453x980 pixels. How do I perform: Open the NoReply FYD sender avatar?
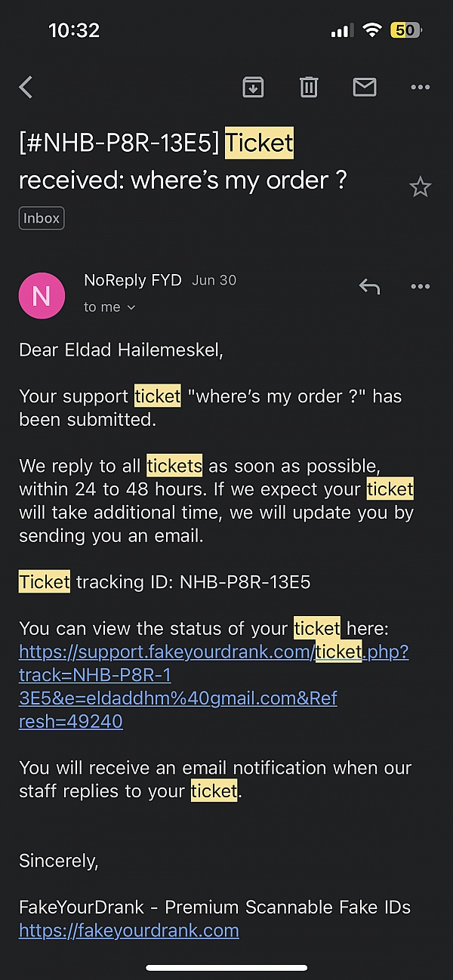[42, 295]
